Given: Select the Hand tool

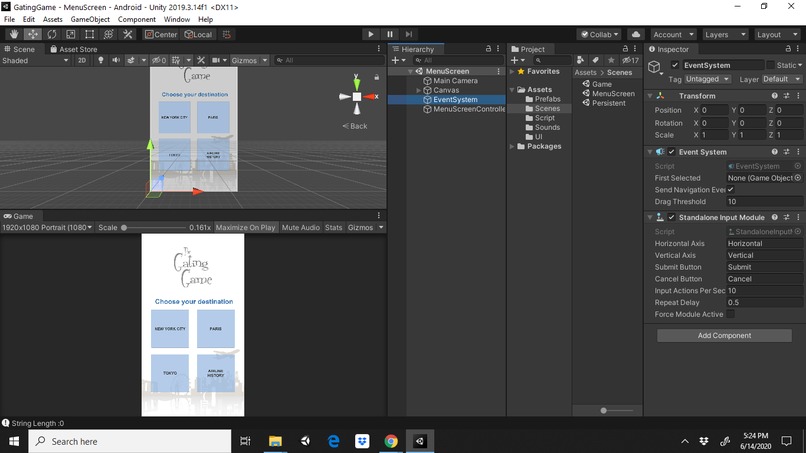Looking at the screenshot, I should [14, 34].
